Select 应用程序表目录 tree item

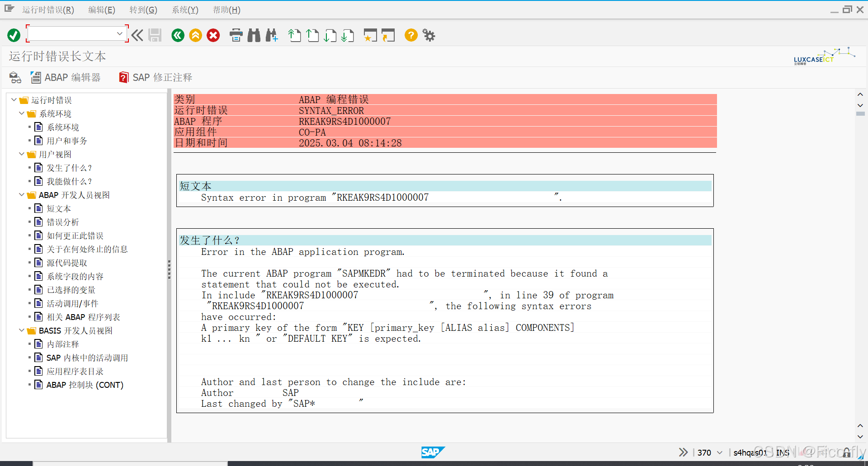click(75, 372)
